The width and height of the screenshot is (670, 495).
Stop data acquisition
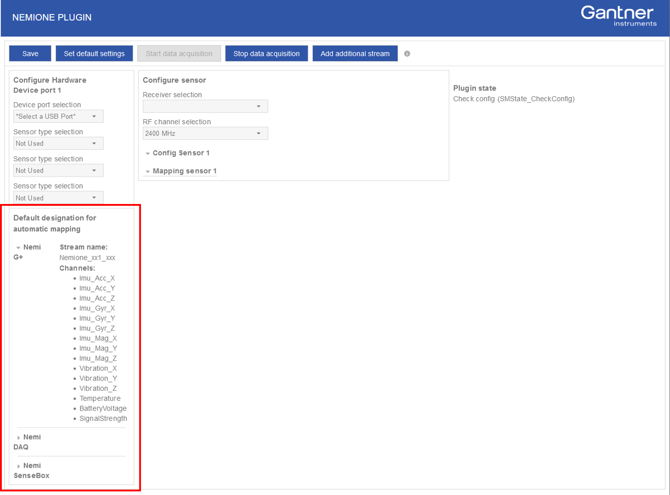266,53
